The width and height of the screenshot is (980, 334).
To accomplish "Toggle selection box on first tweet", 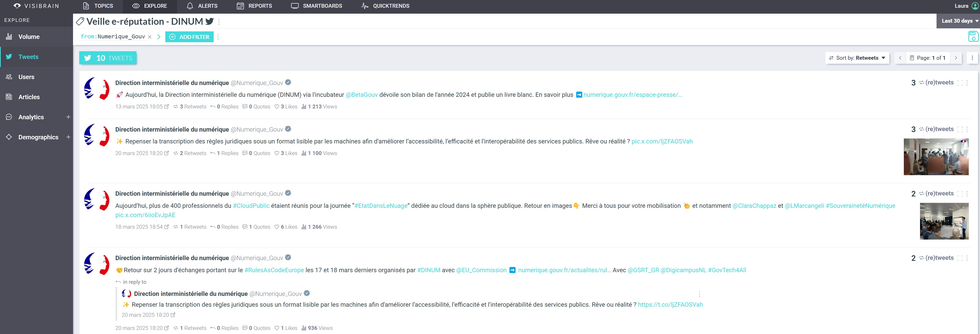I will tap(960, 83).
